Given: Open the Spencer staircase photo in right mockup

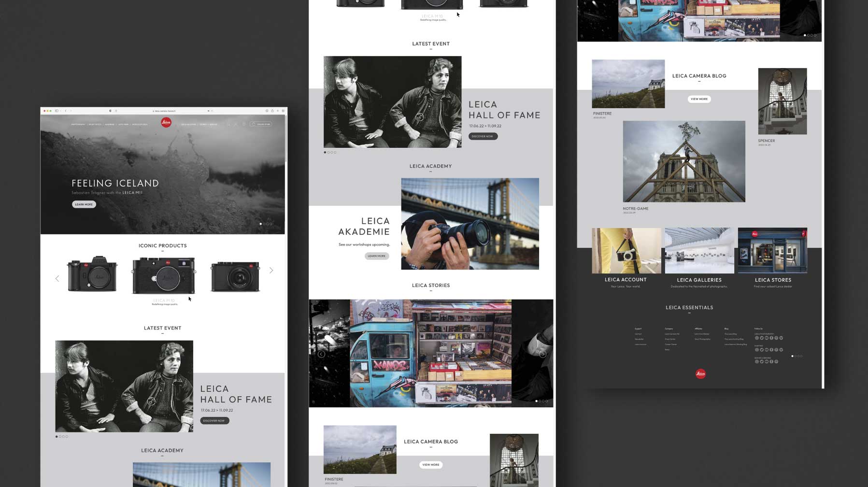Looking at the screenshot, I should (x=782, y=101).
